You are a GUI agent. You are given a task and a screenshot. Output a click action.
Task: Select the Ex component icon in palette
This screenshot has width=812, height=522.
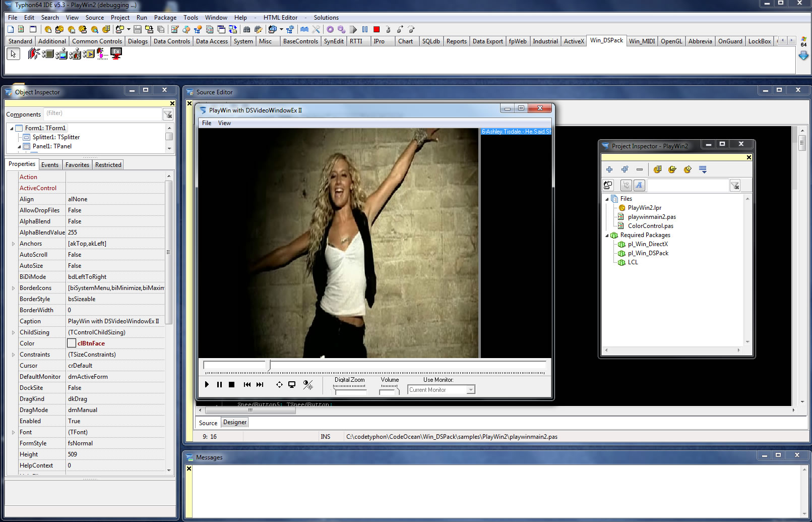coord(116,53)
